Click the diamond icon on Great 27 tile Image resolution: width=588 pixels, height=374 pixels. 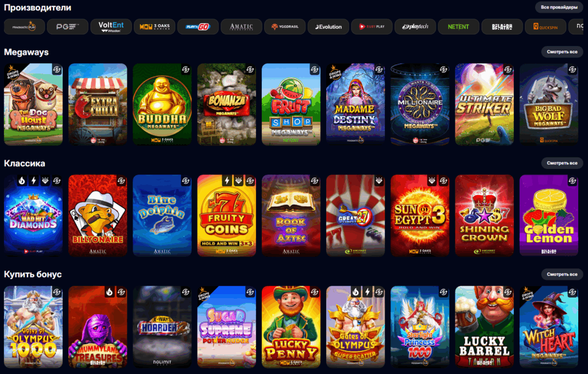379,180
